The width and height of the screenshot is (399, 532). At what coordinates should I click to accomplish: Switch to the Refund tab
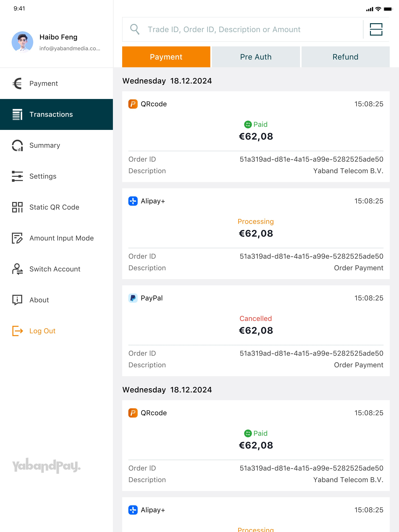tap(346, 57)
